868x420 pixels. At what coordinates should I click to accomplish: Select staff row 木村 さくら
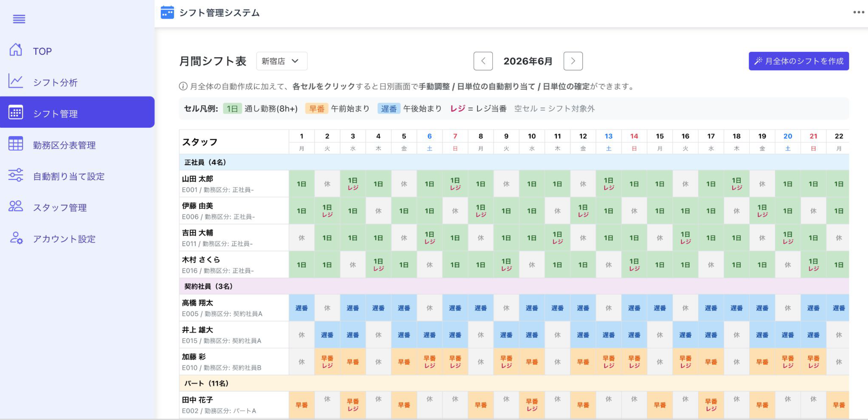(x=234, y=265)
